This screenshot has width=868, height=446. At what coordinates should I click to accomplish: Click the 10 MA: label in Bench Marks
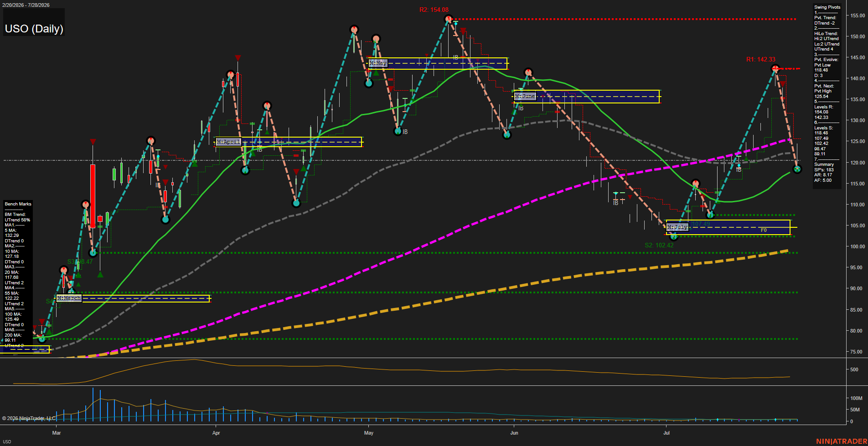[12, 251]
